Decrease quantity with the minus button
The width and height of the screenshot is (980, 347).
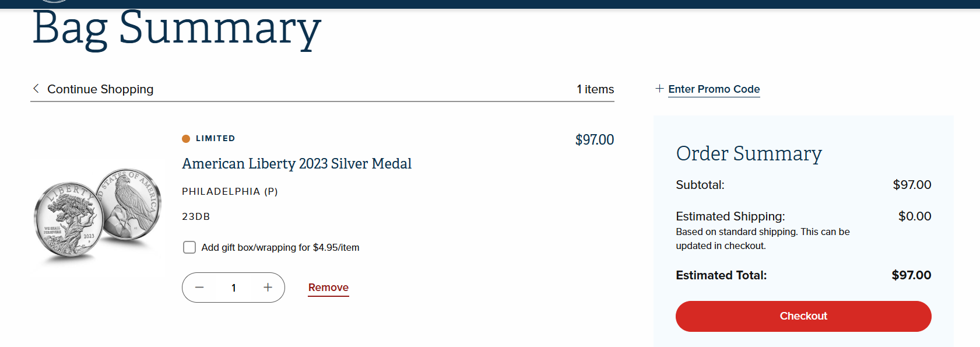(x=199, y=288)
